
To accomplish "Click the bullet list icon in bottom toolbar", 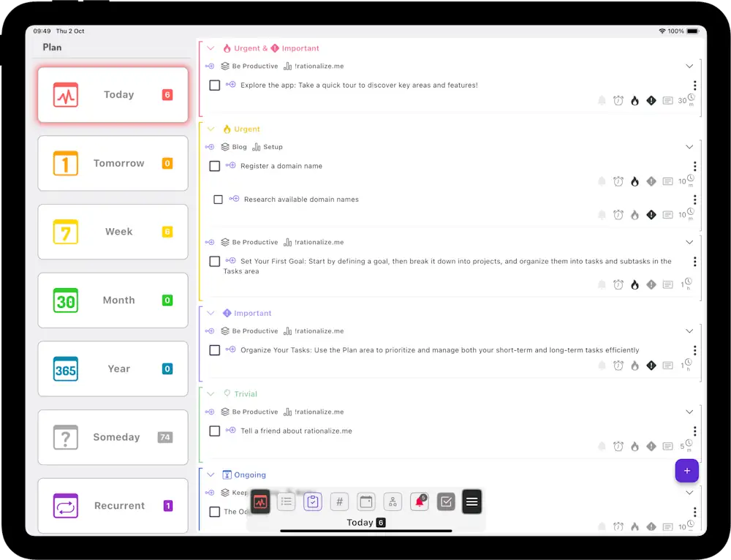I will (287, 502).
